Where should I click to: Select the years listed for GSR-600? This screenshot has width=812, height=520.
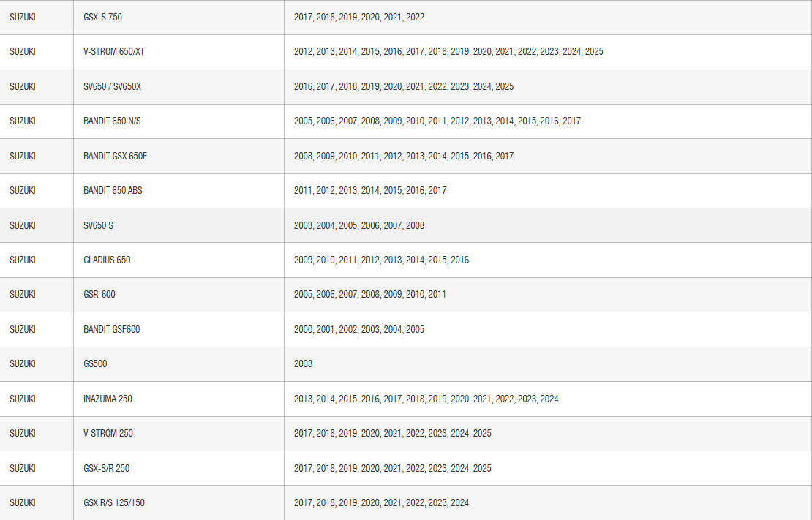tap(369, 294)
